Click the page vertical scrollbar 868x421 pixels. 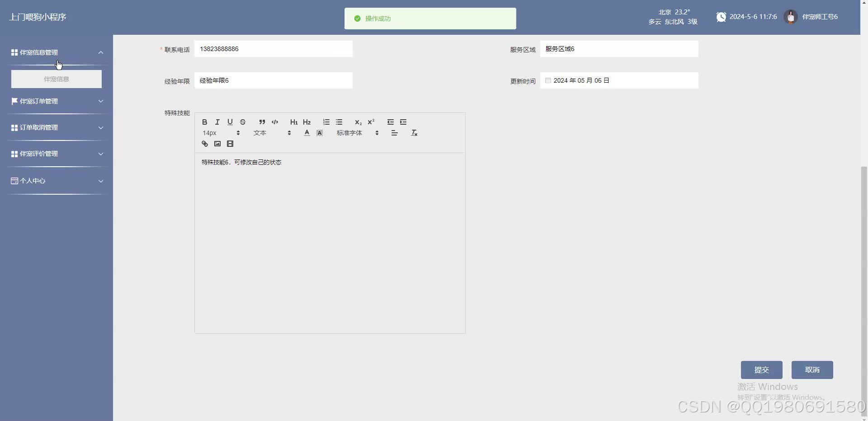(864, 291)
